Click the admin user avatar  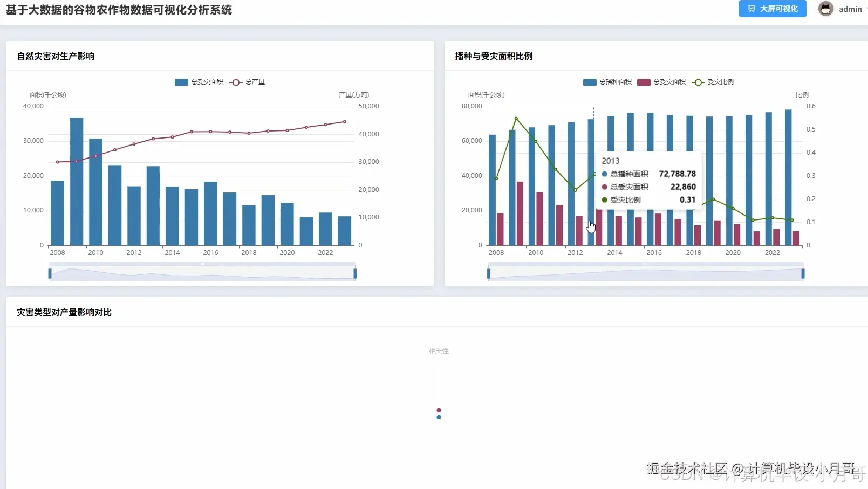825,9
